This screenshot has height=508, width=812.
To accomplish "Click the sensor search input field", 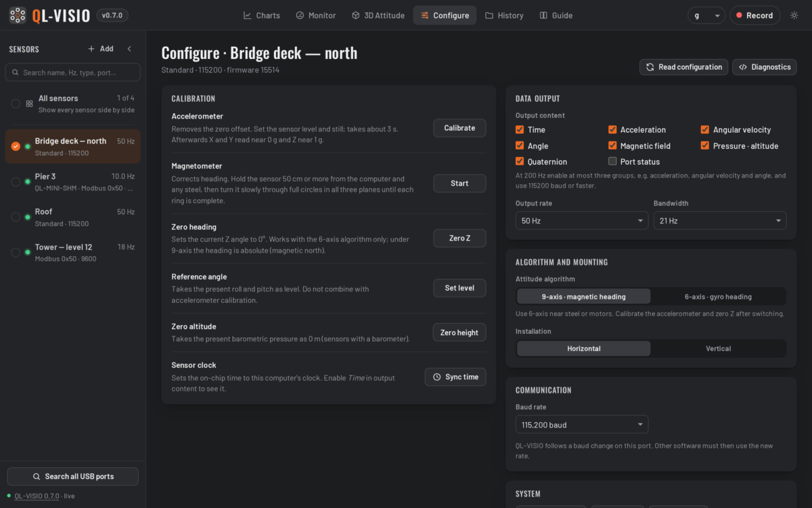I will [73, 72].
